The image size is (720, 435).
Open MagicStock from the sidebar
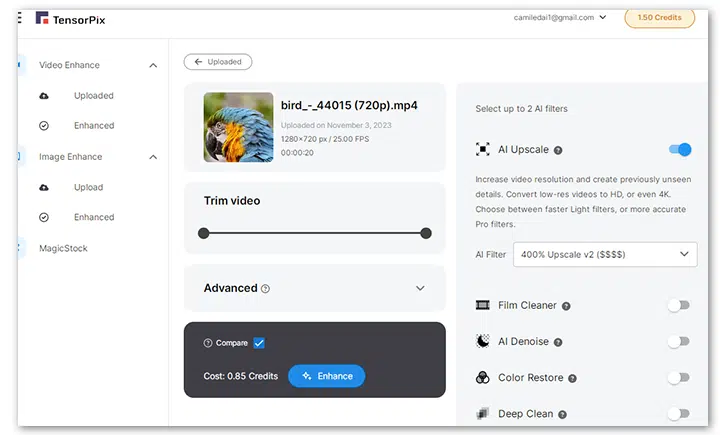coord(63,248)
